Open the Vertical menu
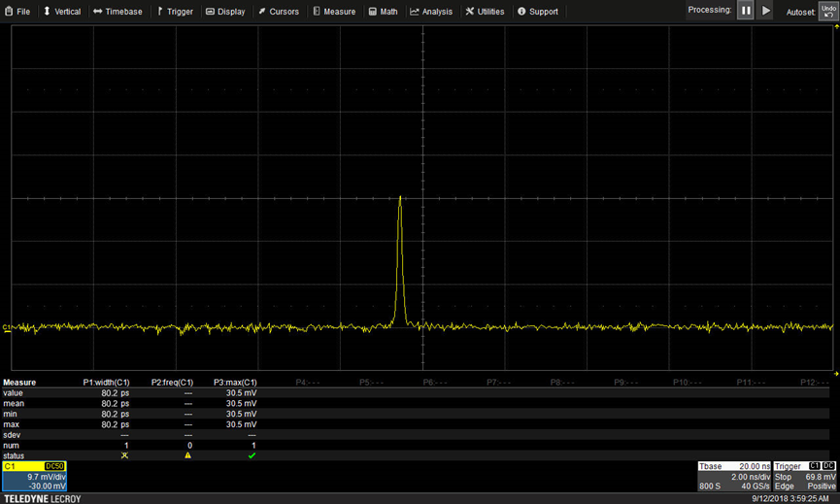Screen dimensions: 840x504 [x=61, y=12]
